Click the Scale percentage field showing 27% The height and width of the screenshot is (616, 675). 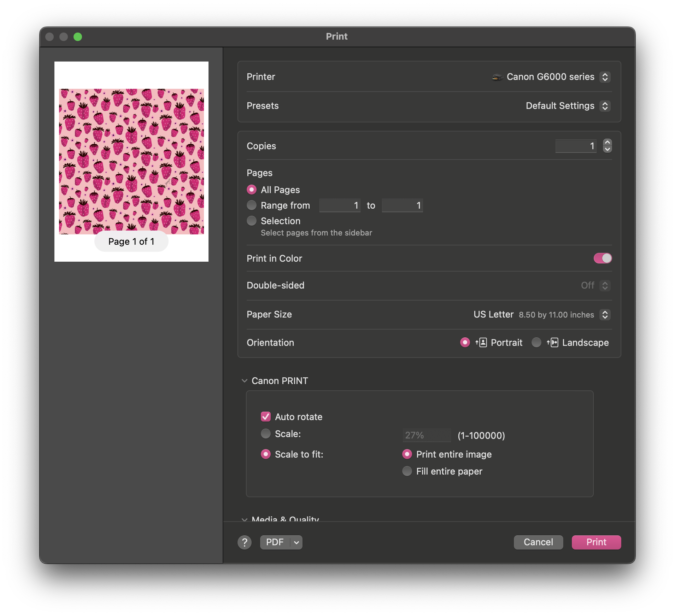pos(427,435)
